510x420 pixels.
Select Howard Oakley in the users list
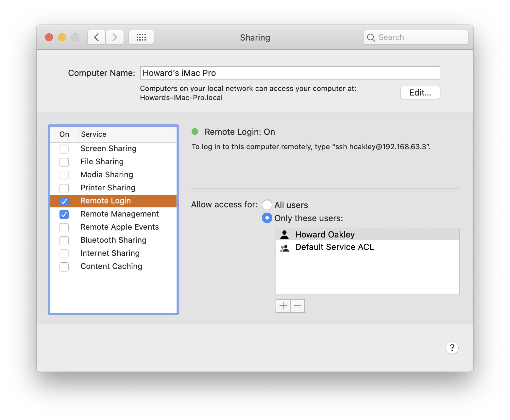(325, 235)
